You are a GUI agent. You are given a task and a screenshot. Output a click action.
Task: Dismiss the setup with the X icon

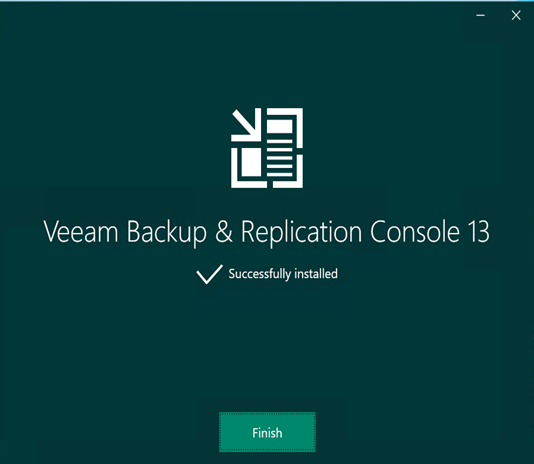point(516,15)
